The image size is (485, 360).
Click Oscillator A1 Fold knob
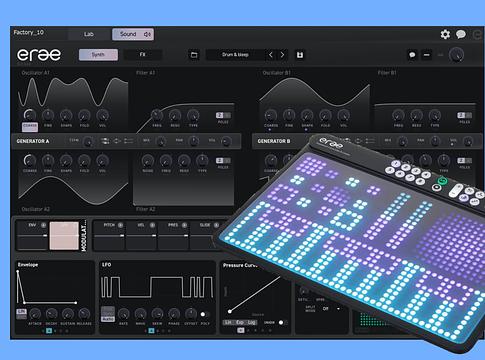pyautogui.click(x=84, y=115)
